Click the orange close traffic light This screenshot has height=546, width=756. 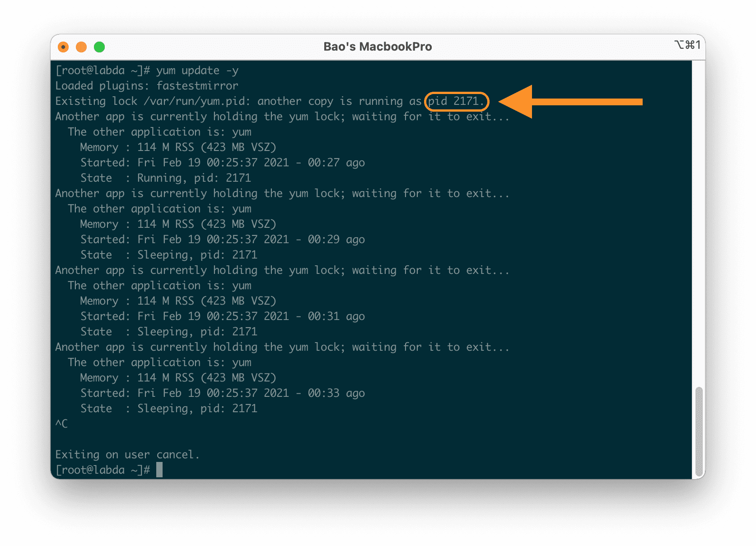click(x=63, y=47)
